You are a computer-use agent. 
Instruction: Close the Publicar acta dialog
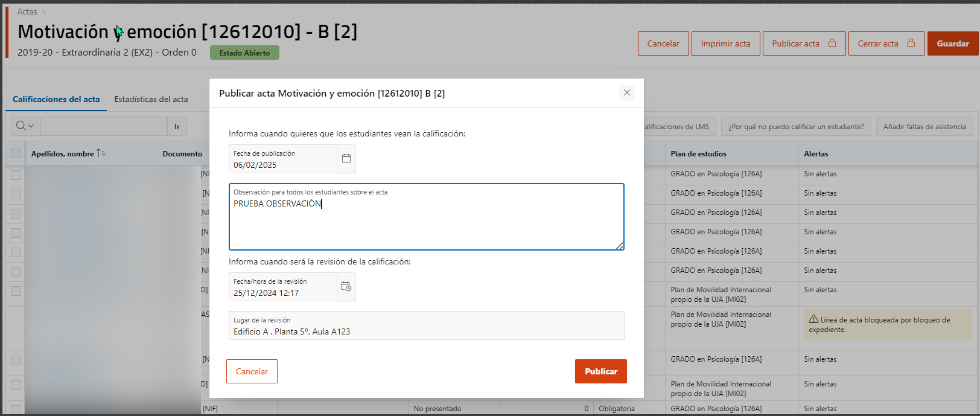(x=627, y=92)
